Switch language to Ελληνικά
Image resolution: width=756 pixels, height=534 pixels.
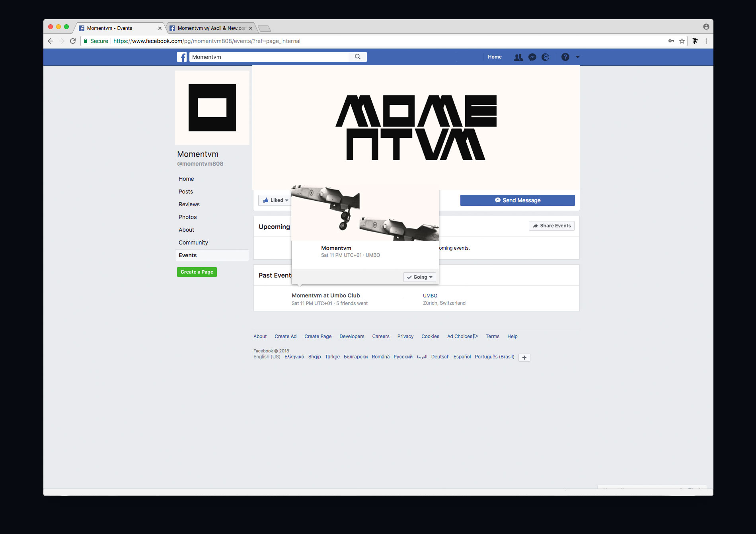pyautogui.click(x=294, y=357)
